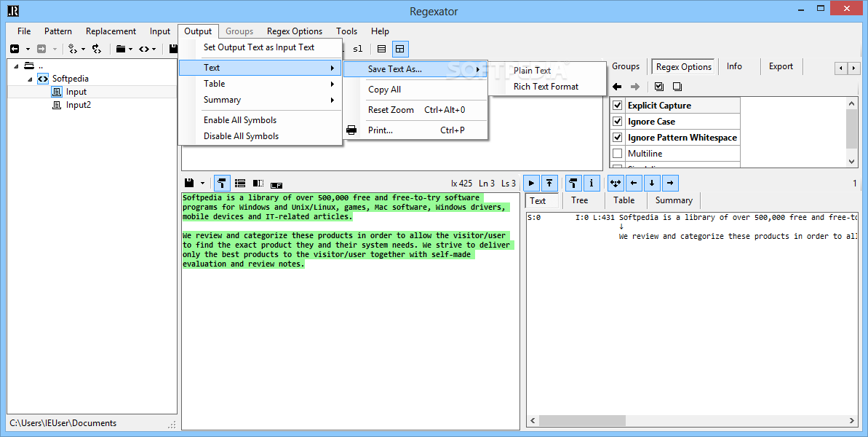Viewport: 868px width, 437px height.
Task: Click the four-direction arrows icon in output toolbar
Action: (616, 183)
